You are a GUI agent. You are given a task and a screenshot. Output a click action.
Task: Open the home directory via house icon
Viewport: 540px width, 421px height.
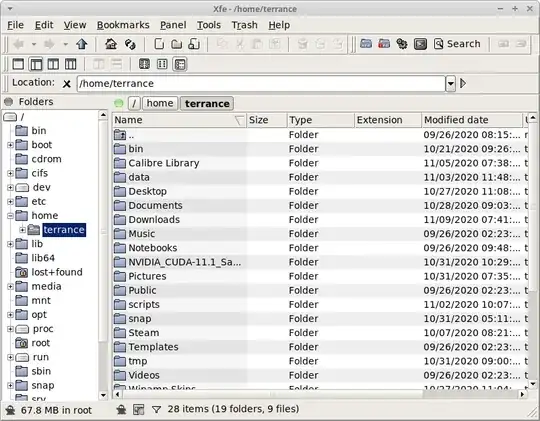(x=111, y=44)
